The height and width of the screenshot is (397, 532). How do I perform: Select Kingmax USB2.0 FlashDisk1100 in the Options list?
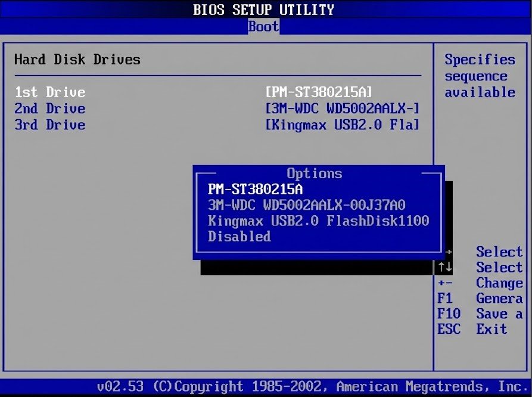pyautogui.click(x=318, y=221)
